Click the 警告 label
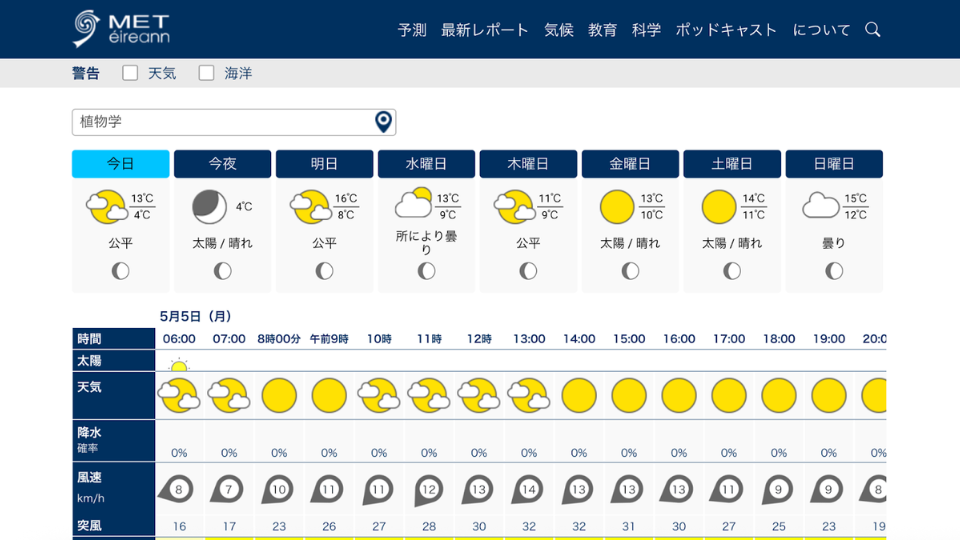Viewport: 960px width, 540px height. [x=86, y=73]
